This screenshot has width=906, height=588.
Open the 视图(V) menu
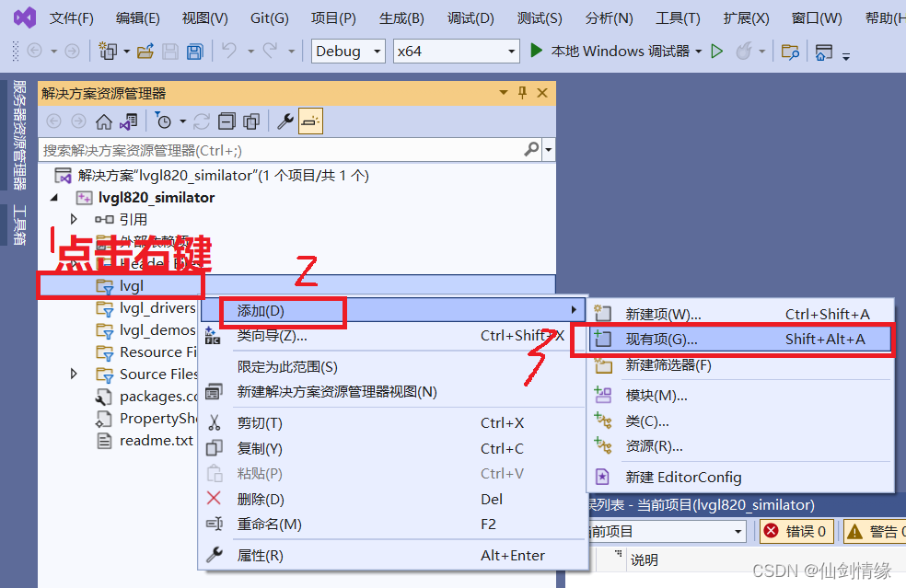click(204, 17)
